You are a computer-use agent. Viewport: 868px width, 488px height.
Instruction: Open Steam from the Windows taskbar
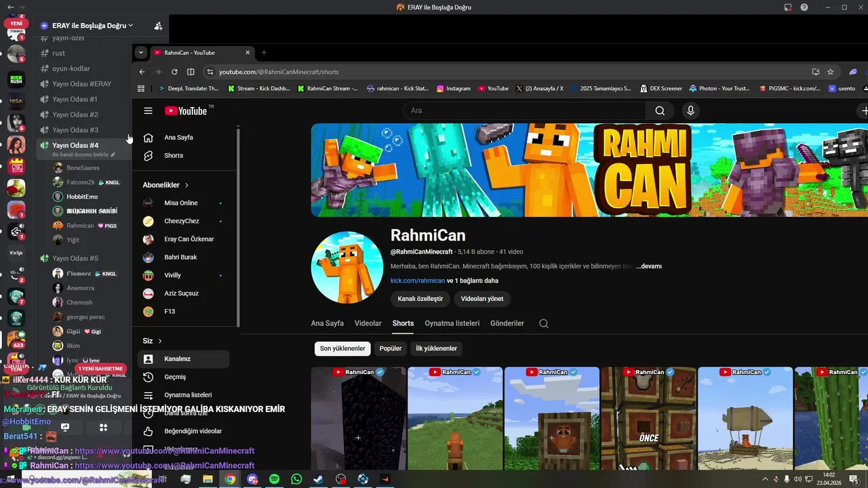pyautogui.click(x=318, y=479)
